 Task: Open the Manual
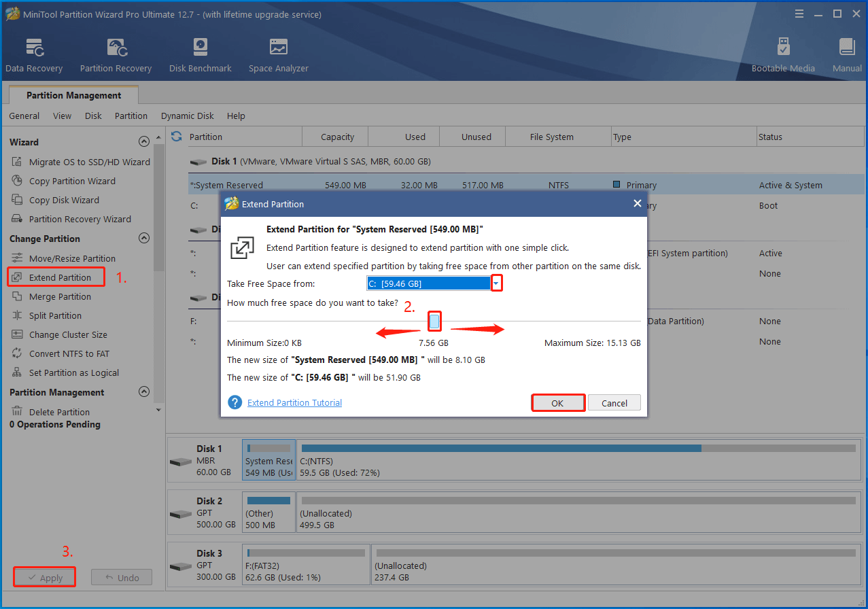847,56
